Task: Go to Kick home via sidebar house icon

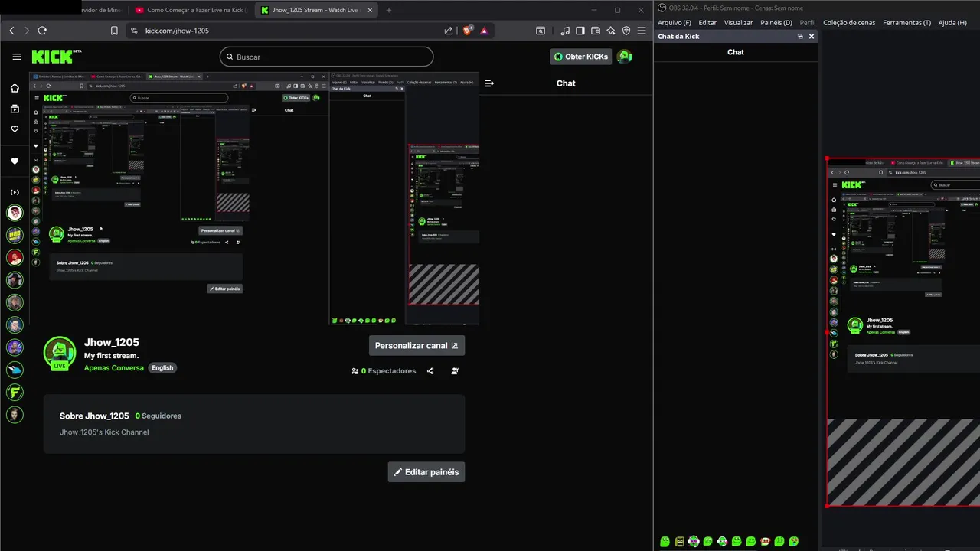Action: click(x=15, y=89)
